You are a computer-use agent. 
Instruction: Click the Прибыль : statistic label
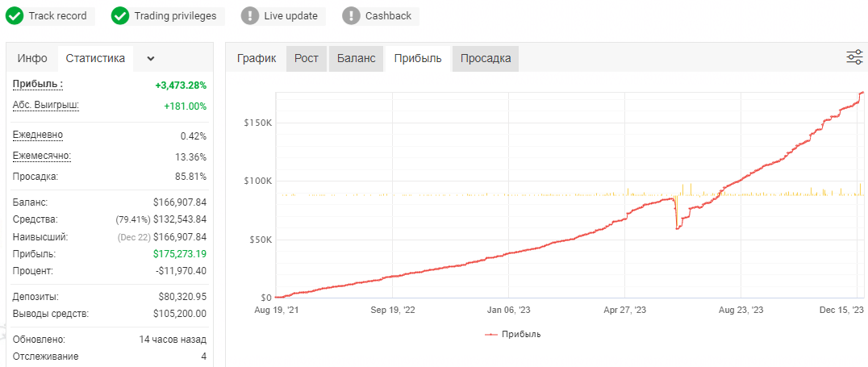[38, 84]
